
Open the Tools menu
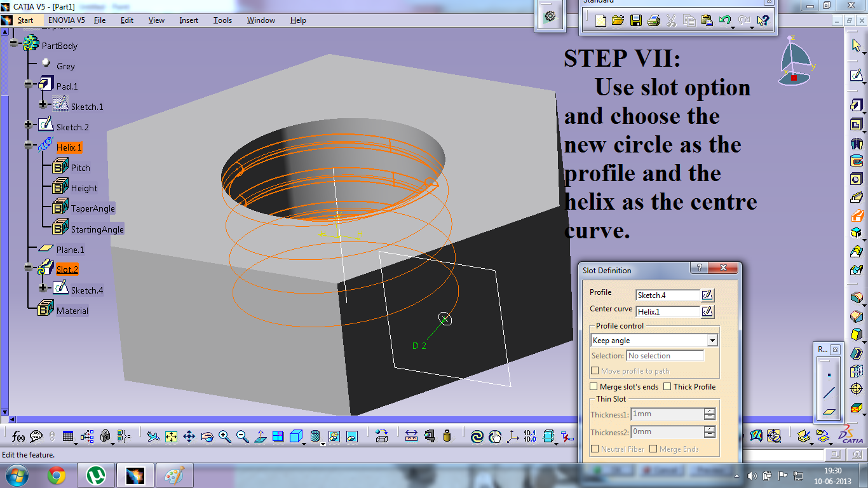tap(222, 20)
